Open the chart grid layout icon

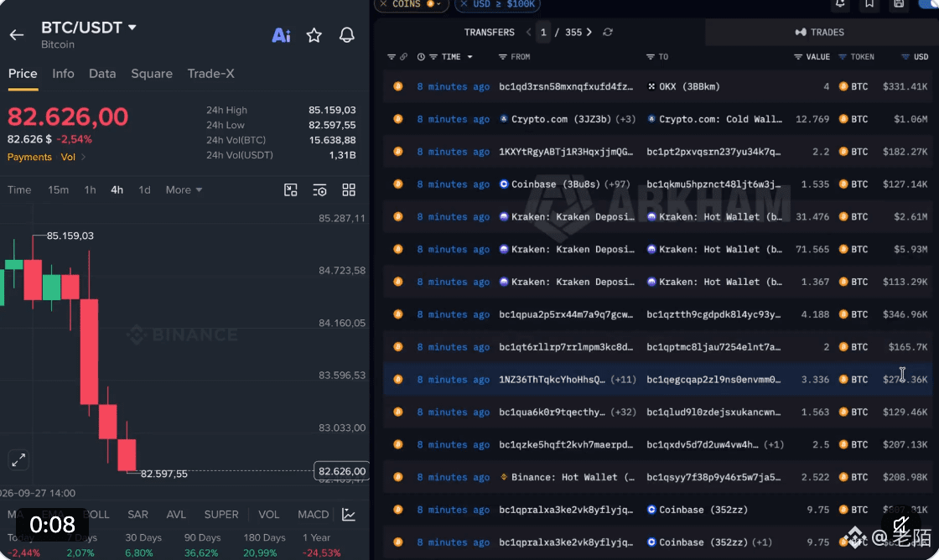(x=349, y=189)
